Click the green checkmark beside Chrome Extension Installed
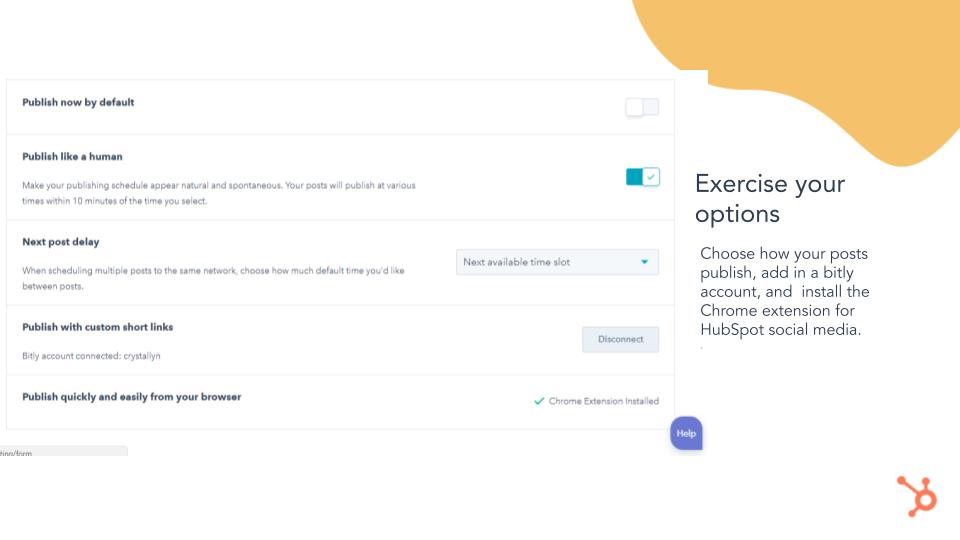The image size is (960, 540). [x=539, y=401]
